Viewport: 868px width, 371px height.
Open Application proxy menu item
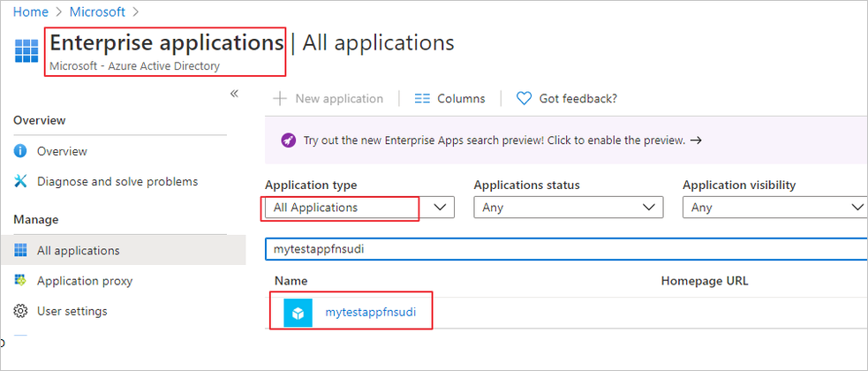pos(84,281)
